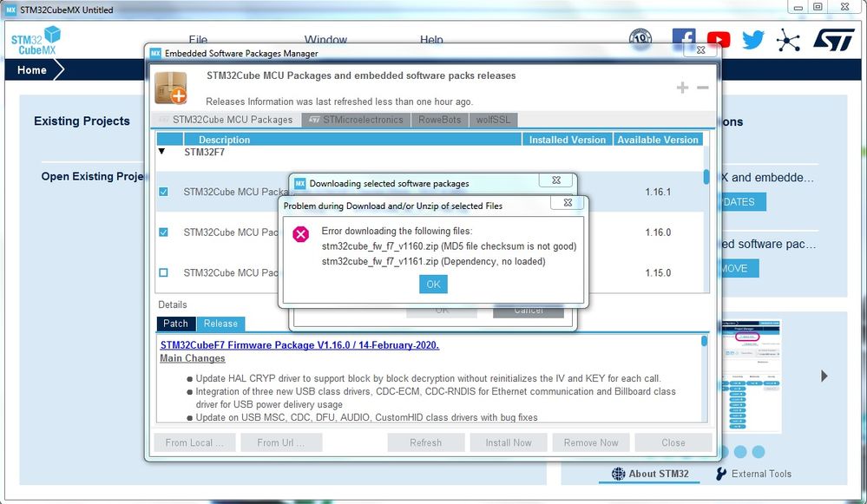Close the Downloading selected software packages dialog
Viewport: 867px width, 504px height.
555,180
